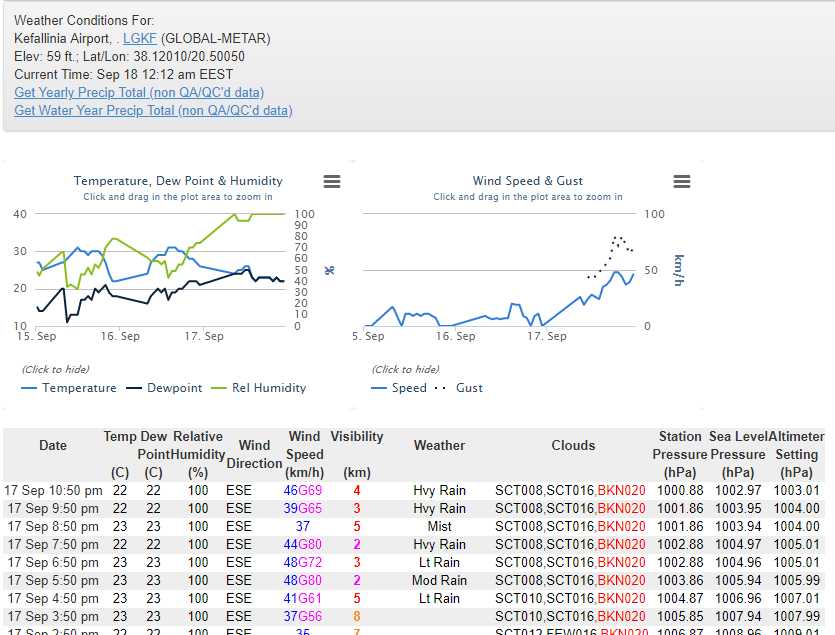The height and width of the screenshot is (635, 835).
Task: Click inside the wind speed chart plot area
Action: click(500, 270)
